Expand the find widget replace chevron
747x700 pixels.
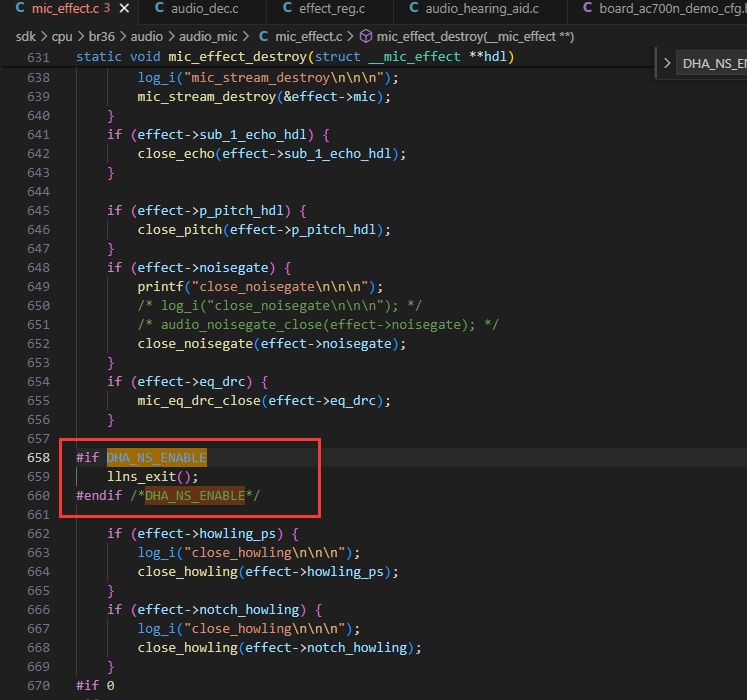[x=667, y=63]
